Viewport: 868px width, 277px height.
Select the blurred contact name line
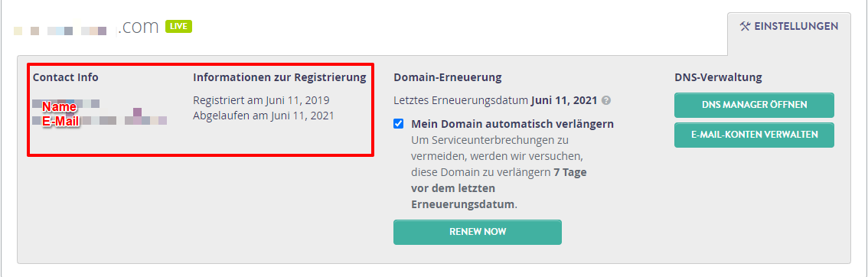66,105
